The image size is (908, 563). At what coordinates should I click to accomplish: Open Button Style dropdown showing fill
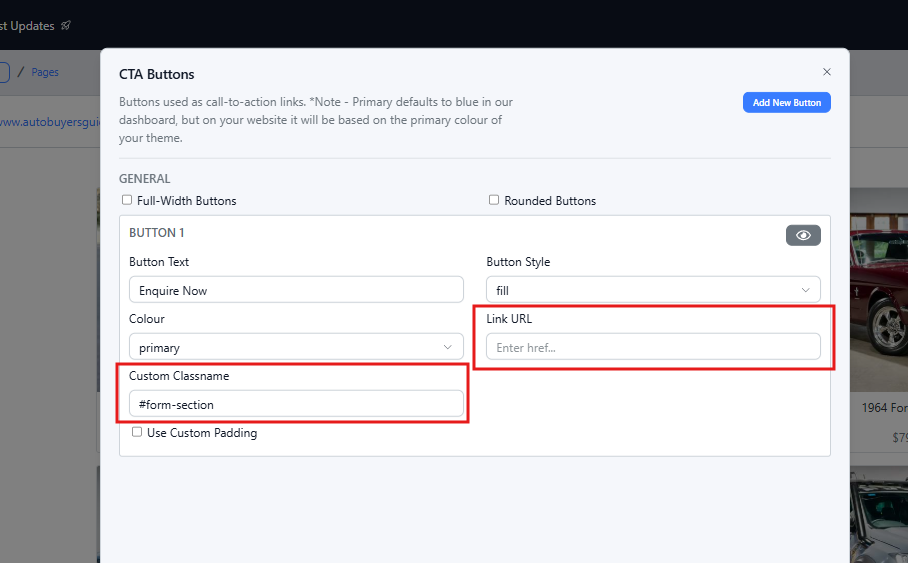[x=653, y=290]
